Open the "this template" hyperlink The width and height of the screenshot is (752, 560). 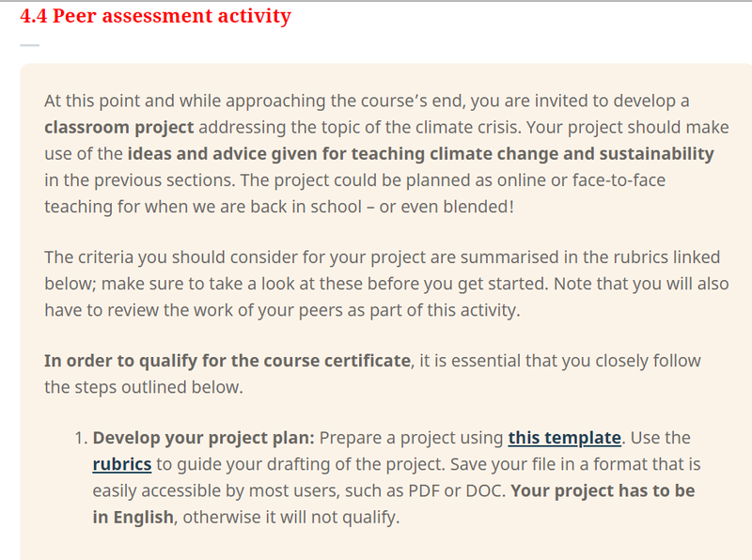click(x=565, y=438)
